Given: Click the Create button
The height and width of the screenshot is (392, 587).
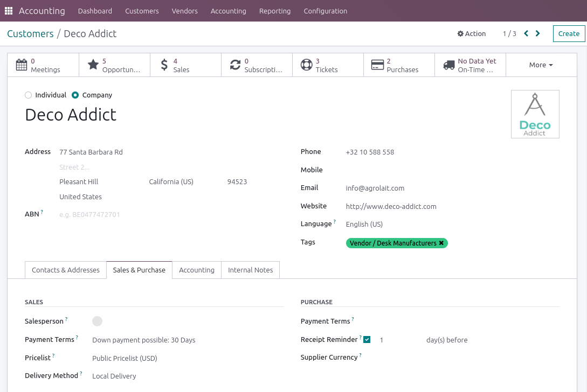Looking at the screenshot, I should [569, 34].
